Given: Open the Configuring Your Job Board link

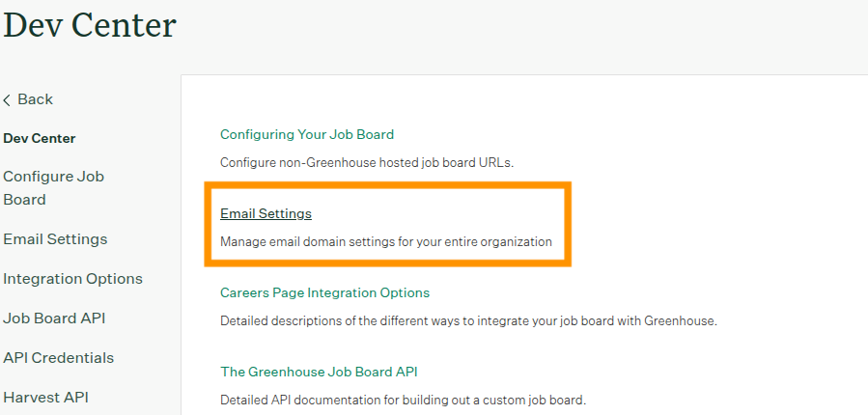Looking at the screenshot, I should point(307,134).
